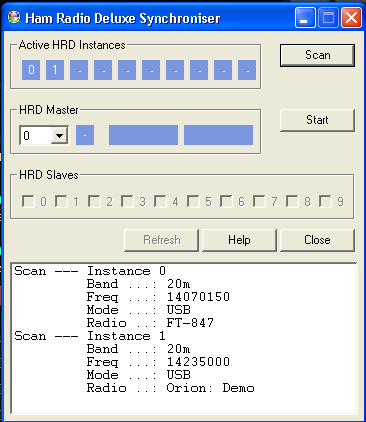Viewport: 366px width, 422px height.
Task: Click the 'Active HRD Instances' group label
Action: 72,45
